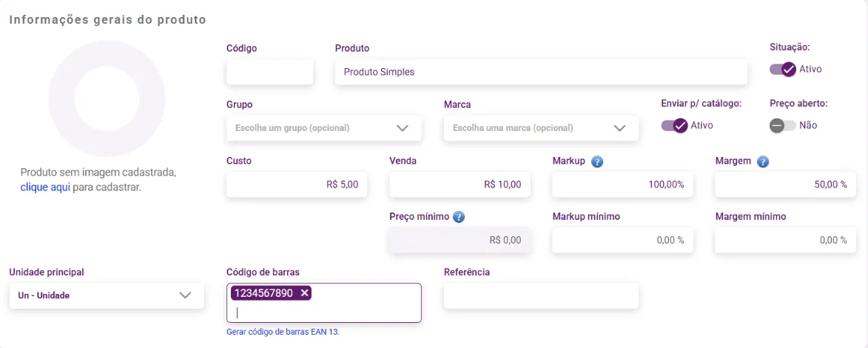Click 'clique aqui' to register image
The width and height of the screenshot is (868, 348).
pyautogui.click(x=45, y=187)
